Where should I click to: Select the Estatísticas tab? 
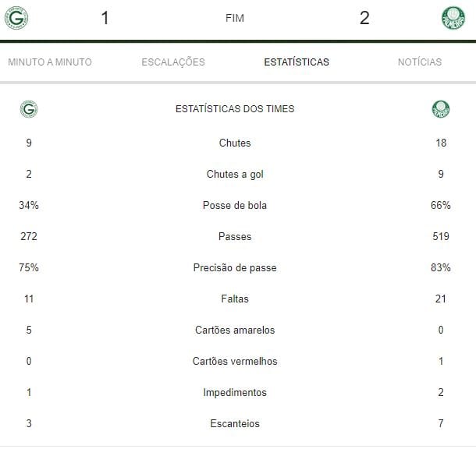pyautogui.click(x=297, y=62)
